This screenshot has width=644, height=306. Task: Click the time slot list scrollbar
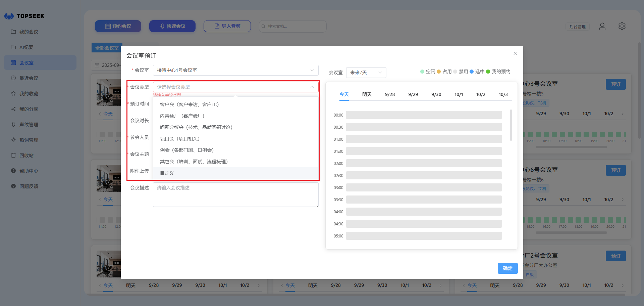[511, 125]
